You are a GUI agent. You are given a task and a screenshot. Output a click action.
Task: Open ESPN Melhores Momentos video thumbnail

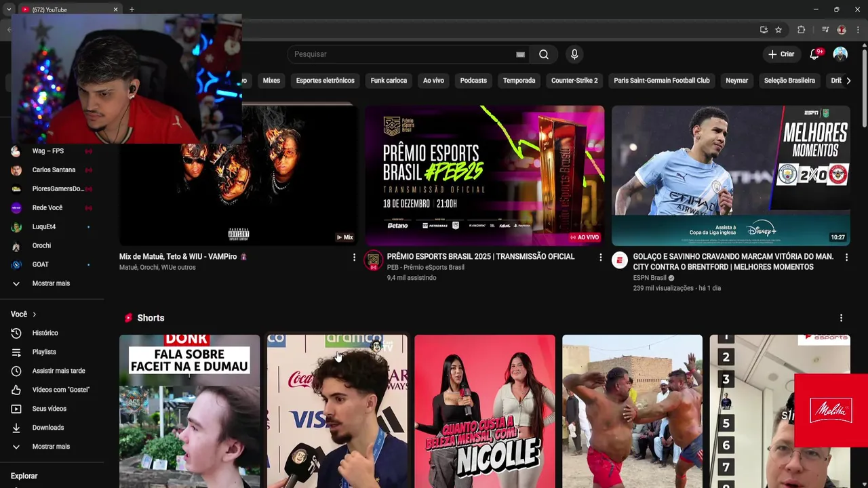coord(730,176)
